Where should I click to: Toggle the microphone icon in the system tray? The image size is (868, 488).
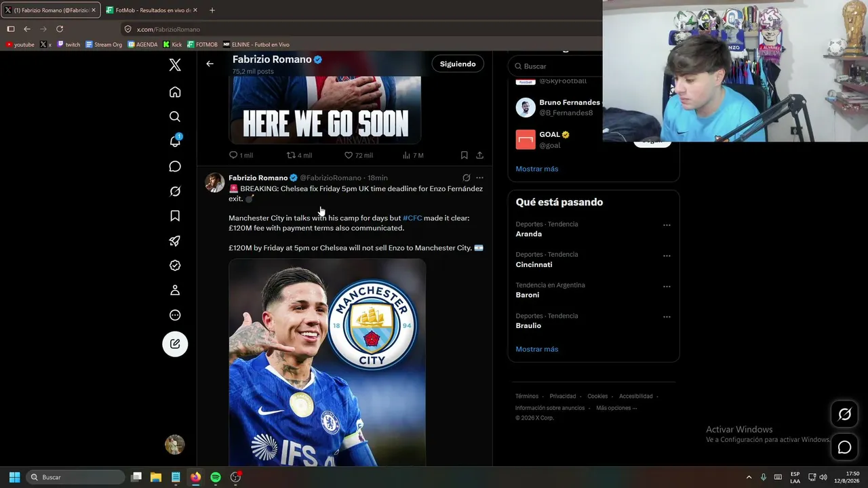pyautogui.click(x=764, y=477)
